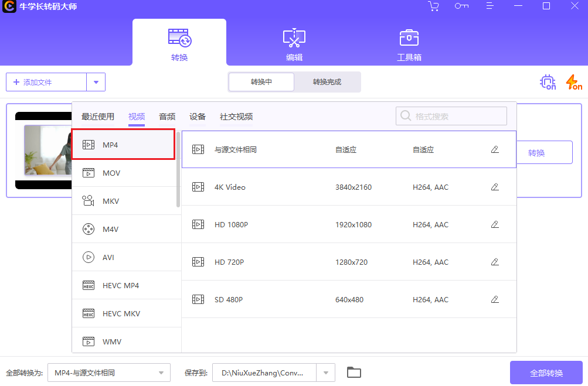Click the 1920x1080 resolution value
Viewport: 588px width, 386px height.
click(354, 225)
